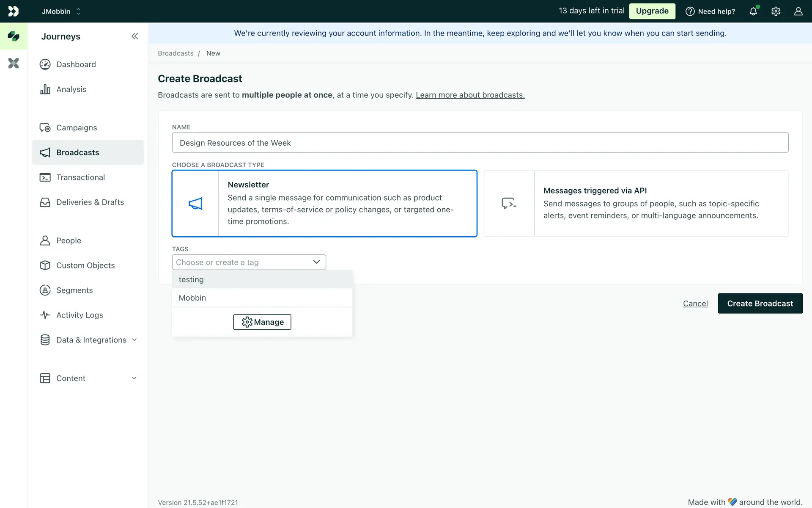The image size is (812, 508).
Task: Click the Manage tags button
Action: coord(262,322)
